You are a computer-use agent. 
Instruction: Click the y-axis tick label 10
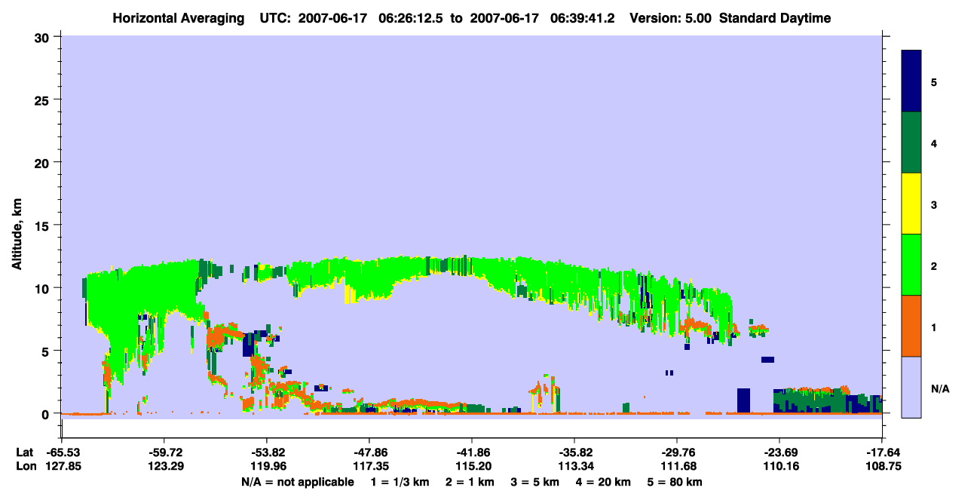[x=44, y=288]
